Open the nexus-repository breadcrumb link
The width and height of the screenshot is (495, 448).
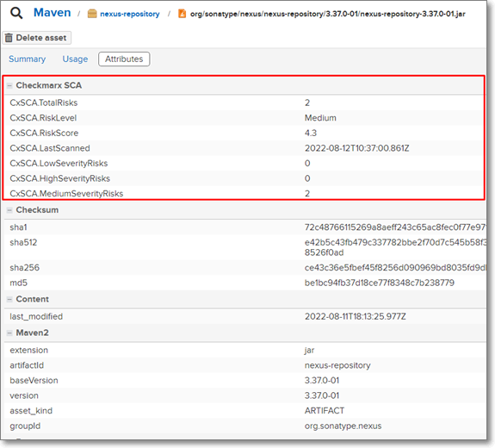coord(130,14)
